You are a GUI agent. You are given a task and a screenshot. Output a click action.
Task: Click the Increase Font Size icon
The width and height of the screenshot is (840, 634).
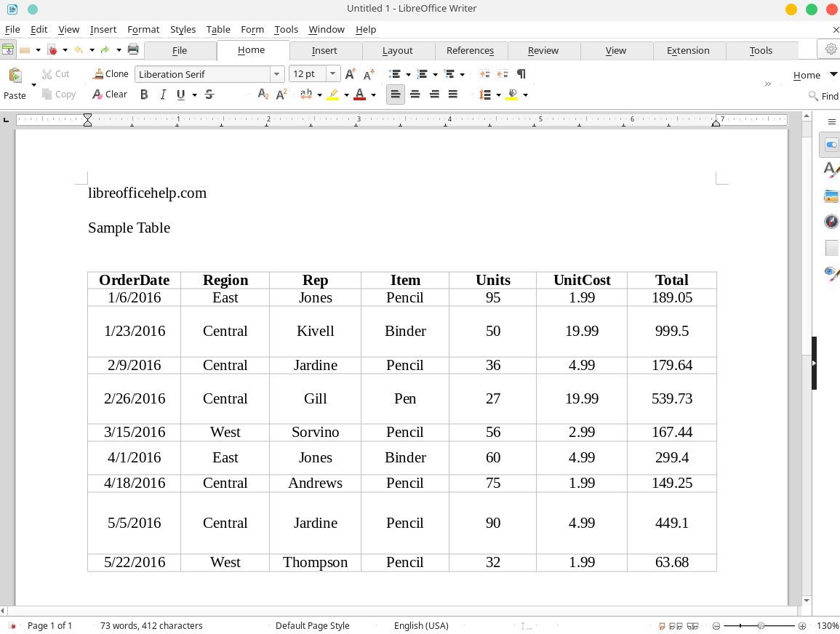[351, 74]
